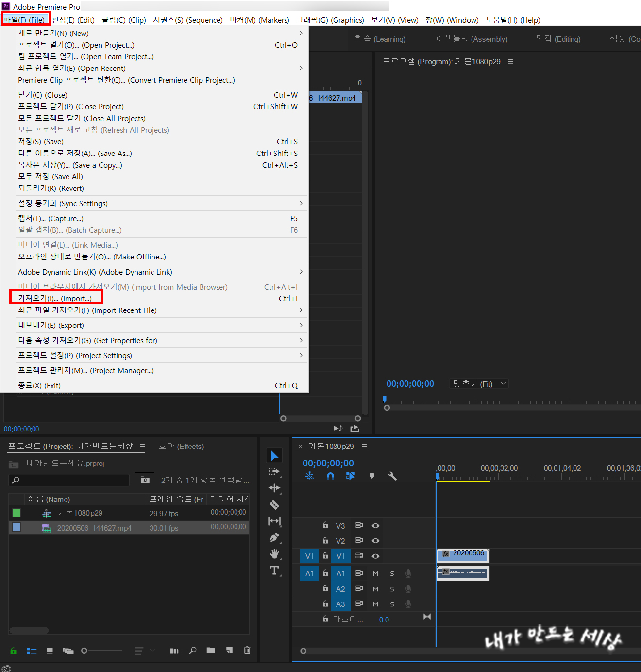The height and width of the screenshot is (672, 641).
Task: Switch Project panel to freeform view
Action: point(68,651)
